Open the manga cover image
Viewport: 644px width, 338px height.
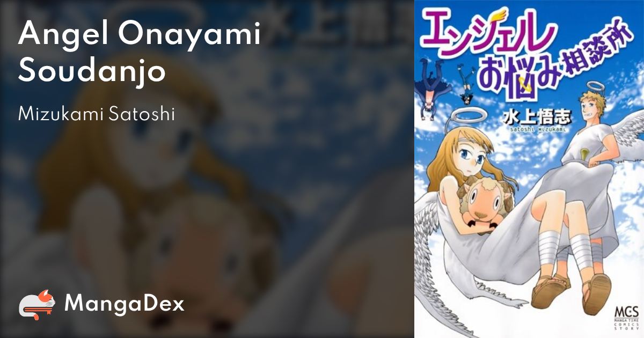pyautogui.click(x=529, y=169)
